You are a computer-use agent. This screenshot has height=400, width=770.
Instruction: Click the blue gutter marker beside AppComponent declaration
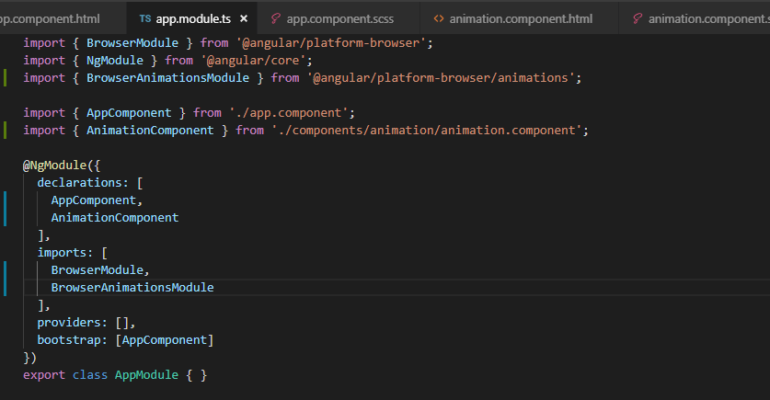pyautogui.click(x=5, y=209)
